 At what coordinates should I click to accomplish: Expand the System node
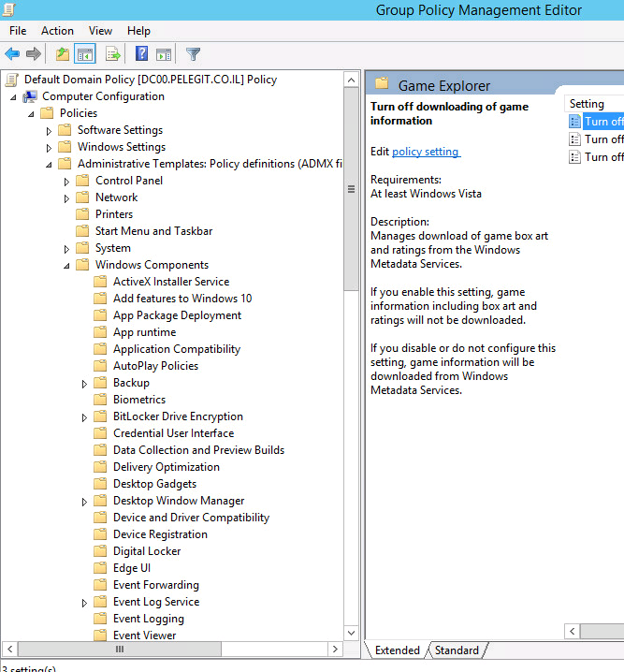[x=66, y=249]
